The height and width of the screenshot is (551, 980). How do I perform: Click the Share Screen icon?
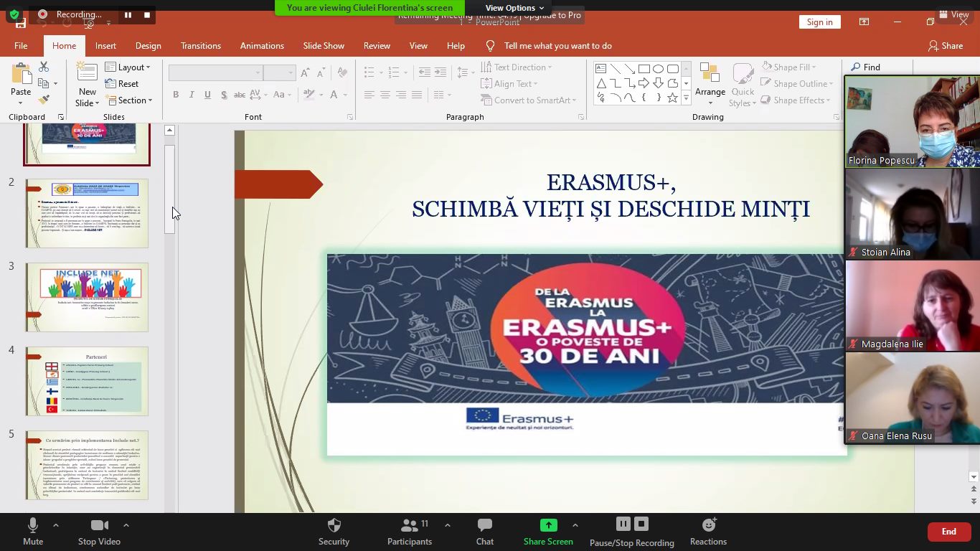(548, 525)
